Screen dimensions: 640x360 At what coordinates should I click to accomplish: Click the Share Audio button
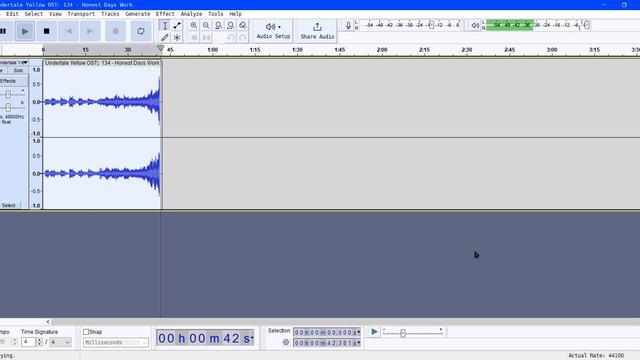point(317,31)
